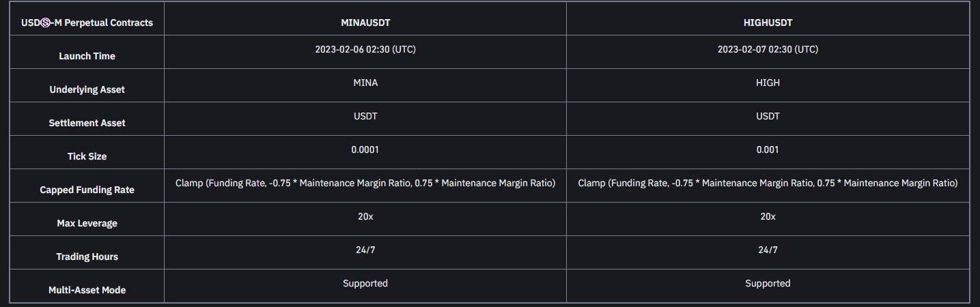Click the Underlying Asset row label
Viewport: 980px width, 307px height.
point(87,89)
